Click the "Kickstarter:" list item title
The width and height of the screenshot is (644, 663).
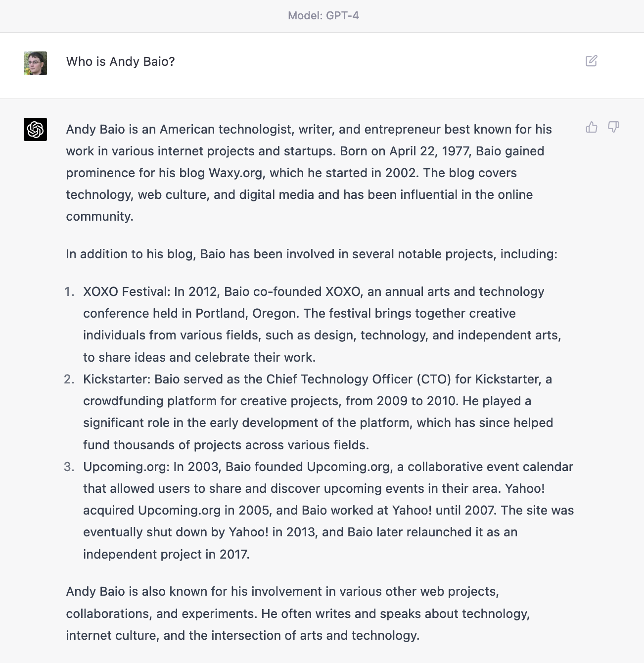coord(116,379)
